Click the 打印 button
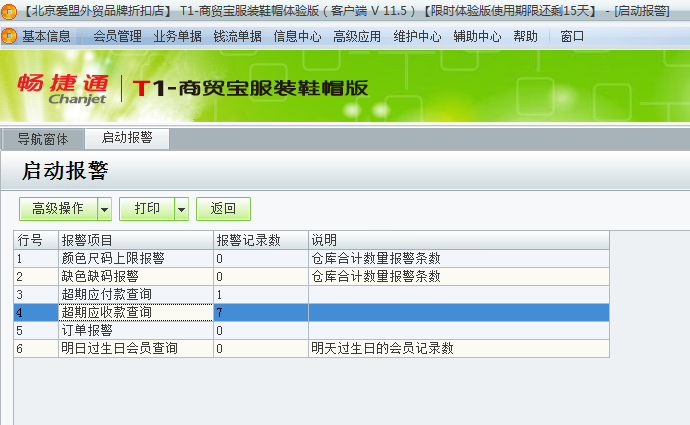The height and width of the screenshot is (425, 690). [147, 209]
